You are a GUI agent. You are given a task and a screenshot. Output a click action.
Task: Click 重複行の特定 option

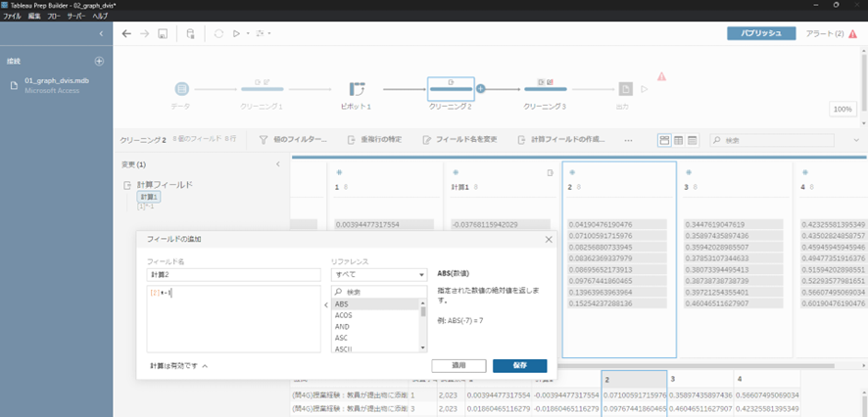(374, 140)
